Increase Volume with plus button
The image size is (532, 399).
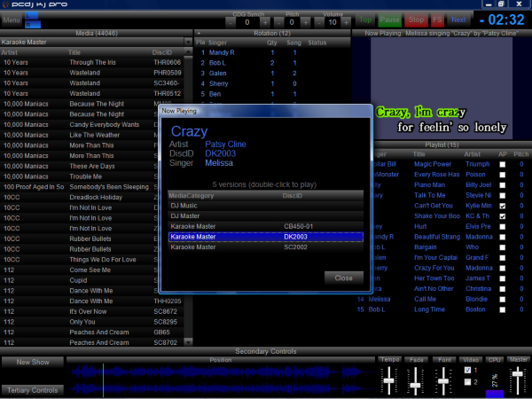pyautogui.click(x=344, y=20)
